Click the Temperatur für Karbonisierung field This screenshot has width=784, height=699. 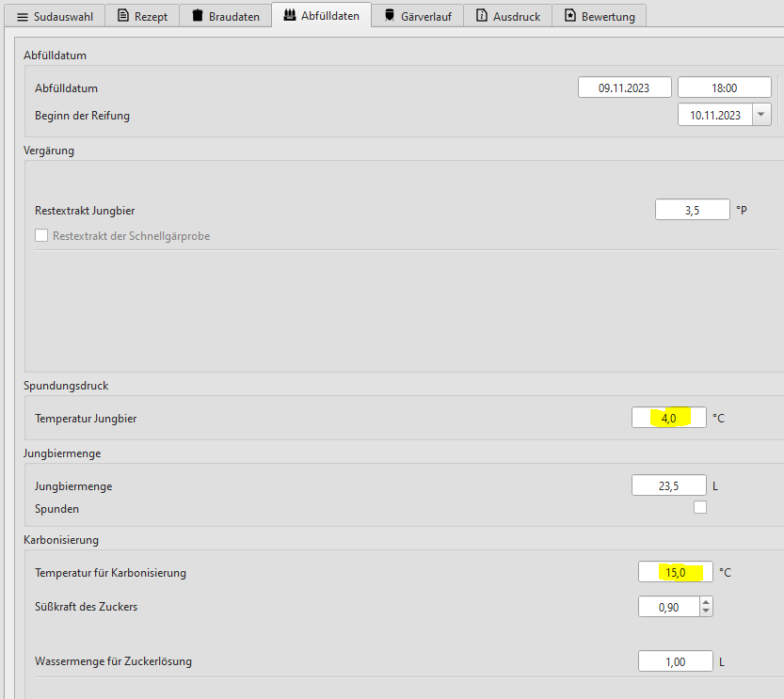(x=674, y=572)
